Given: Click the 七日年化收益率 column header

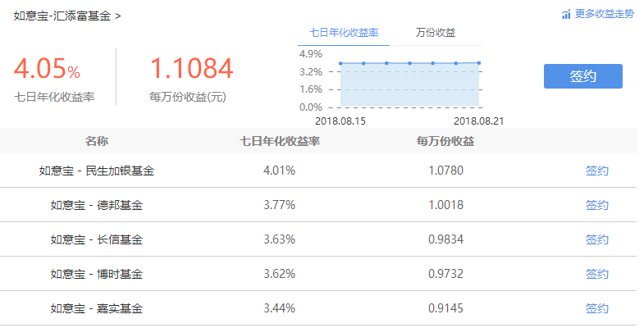Looking at the screenshot, I should pyautogui.click(x=280, y=141).
